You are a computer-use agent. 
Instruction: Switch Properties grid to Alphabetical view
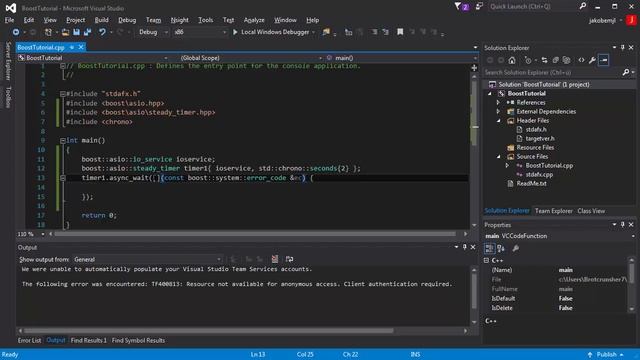pos(501,248)
